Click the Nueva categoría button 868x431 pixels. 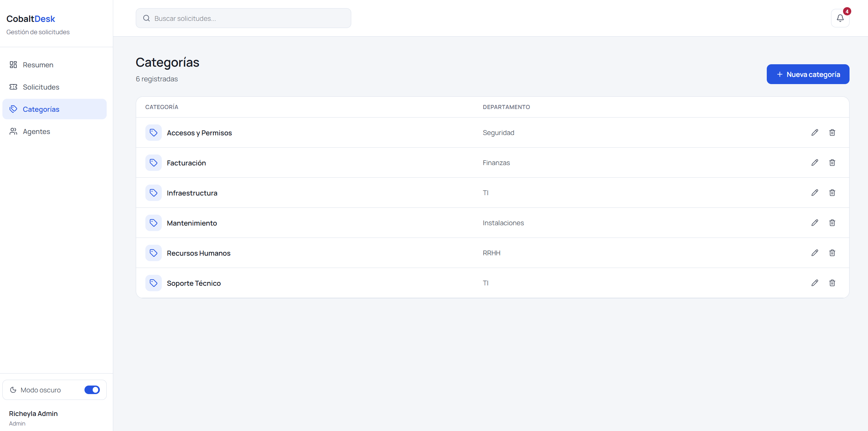click(x=808, y=74)
